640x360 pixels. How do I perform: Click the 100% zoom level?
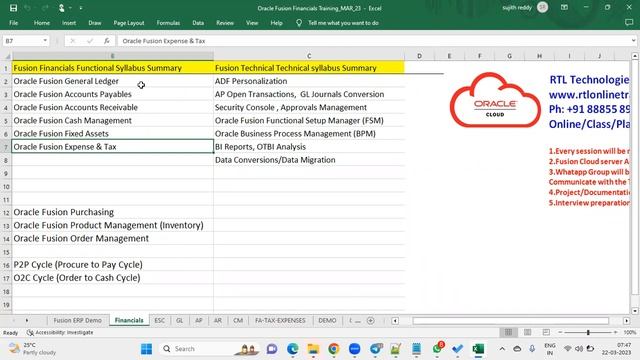click(x=630, y=332)
